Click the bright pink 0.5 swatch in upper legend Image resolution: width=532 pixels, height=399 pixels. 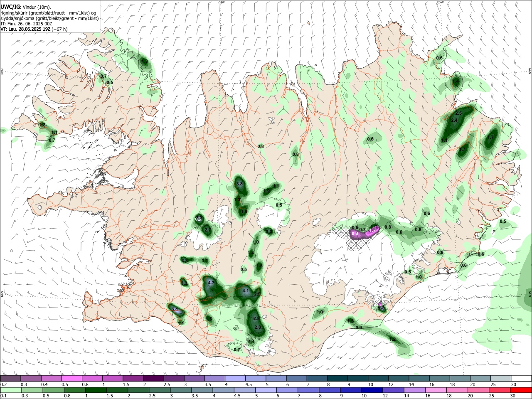pyautogui.click(x=71, y=378)
